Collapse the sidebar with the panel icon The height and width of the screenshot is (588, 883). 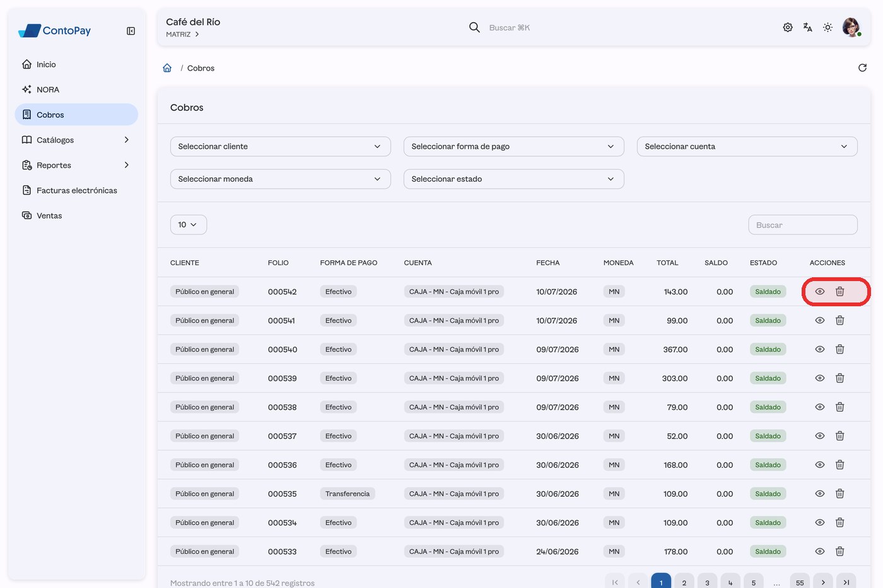click(x=131, y=31)
